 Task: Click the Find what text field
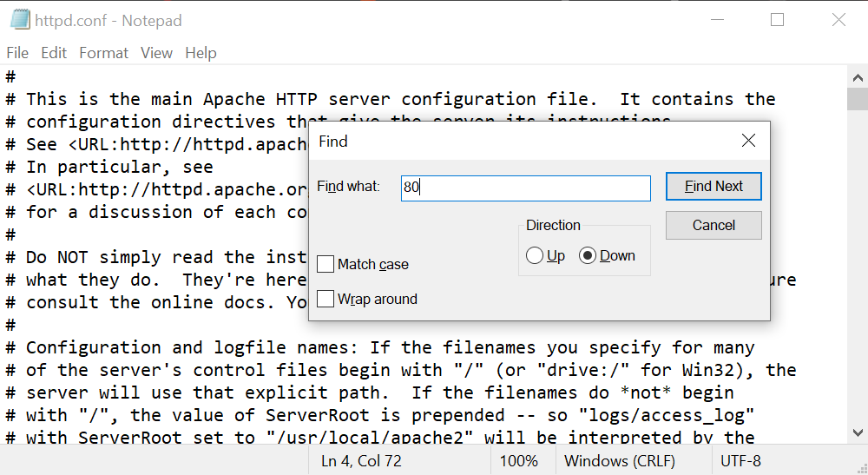[x=525, y=188]
